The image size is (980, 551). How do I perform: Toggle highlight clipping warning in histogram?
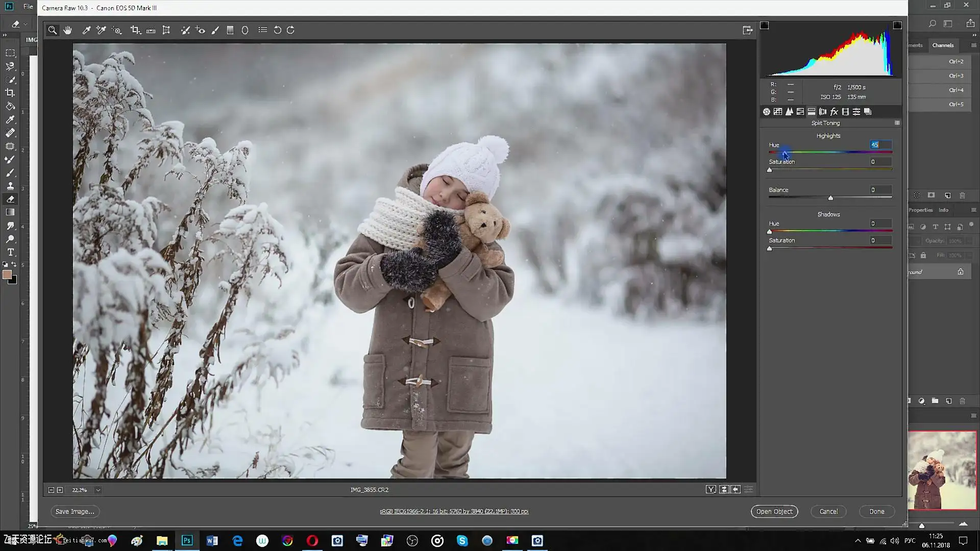897,26
